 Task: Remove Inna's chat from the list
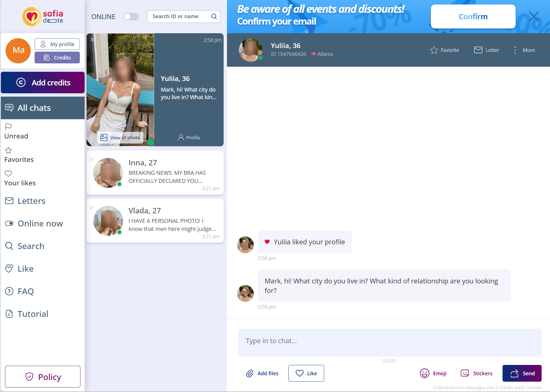[91, 160]
